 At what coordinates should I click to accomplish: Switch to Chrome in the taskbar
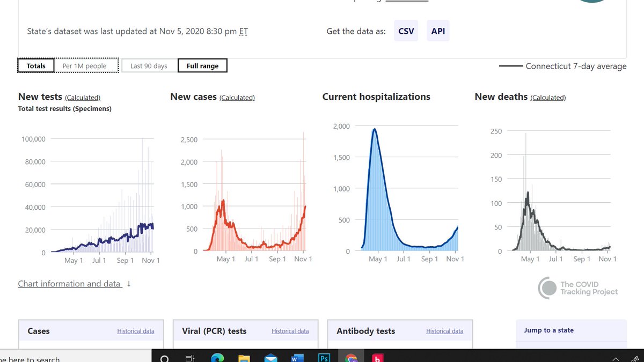pyautogui.click(x=351, y=358)
